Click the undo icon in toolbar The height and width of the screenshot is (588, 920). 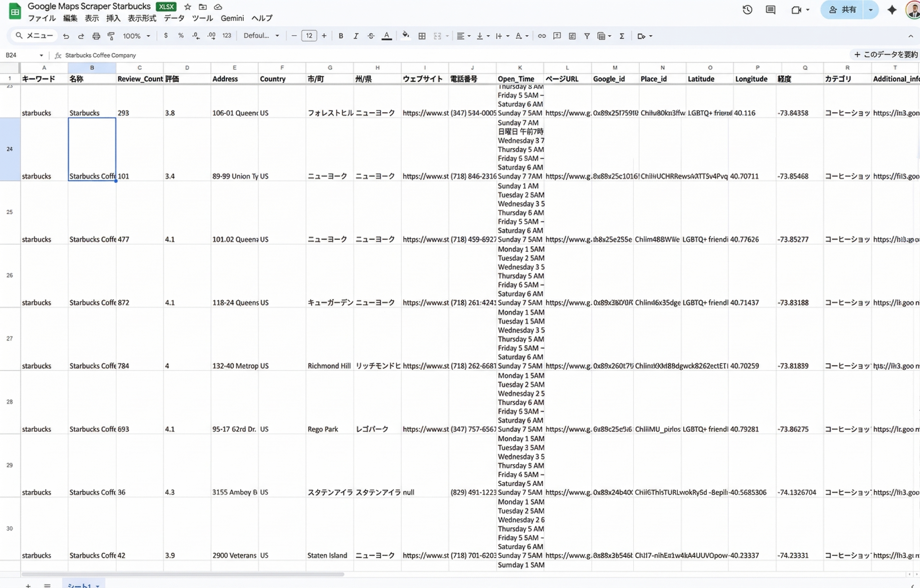66,36
